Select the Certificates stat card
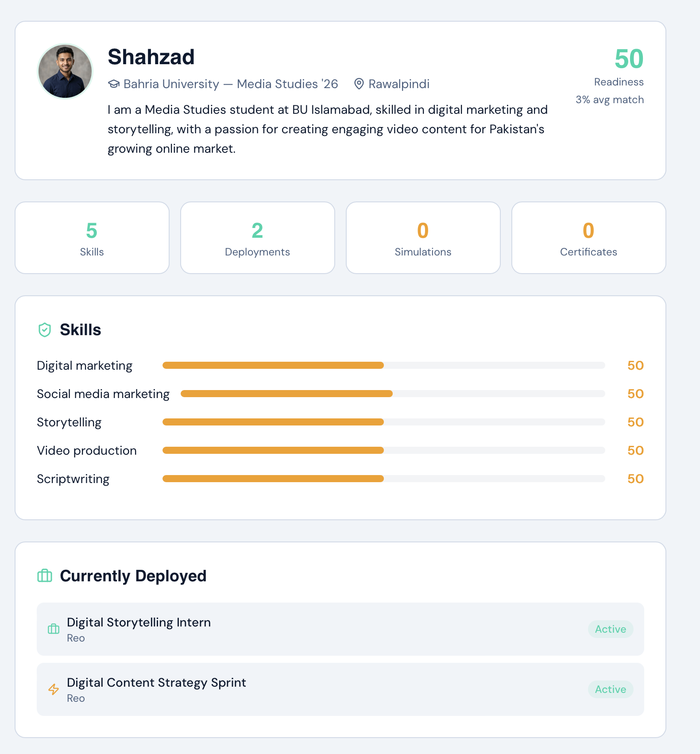Image resolution: width=700 pixels, height=754 pixels. point(588,238)
